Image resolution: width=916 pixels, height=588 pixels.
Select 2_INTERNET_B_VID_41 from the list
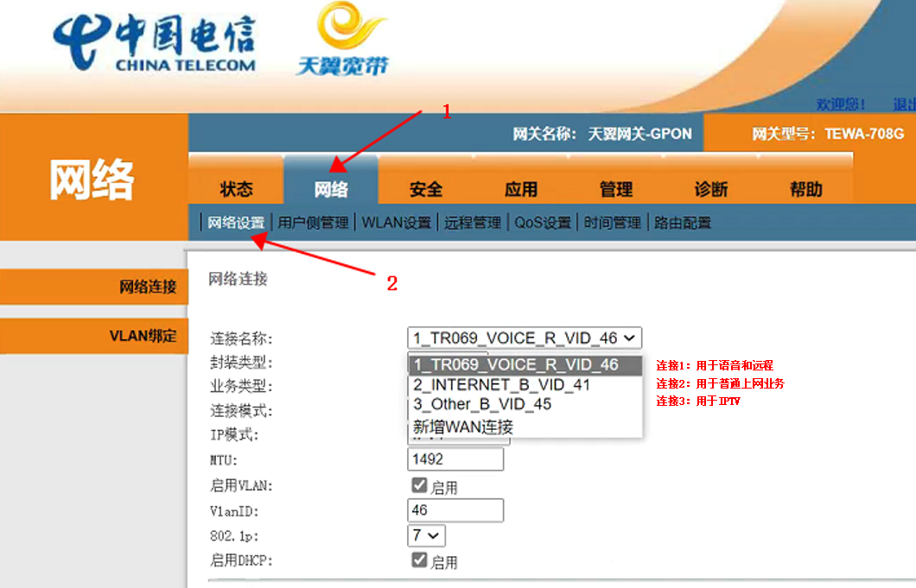pos(501,384)
